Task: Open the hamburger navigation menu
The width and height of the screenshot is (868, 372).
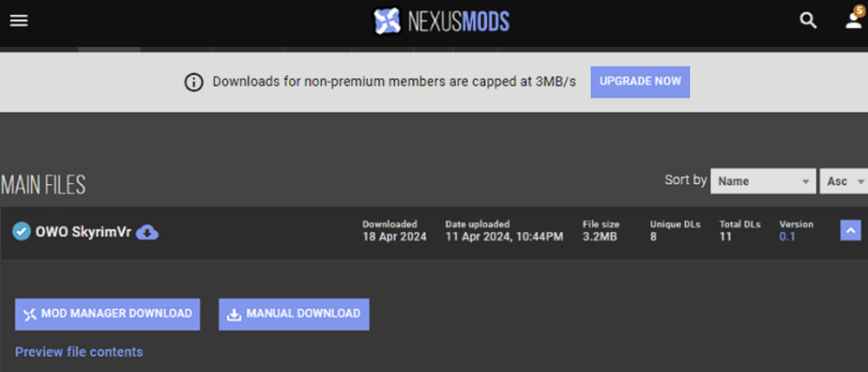Action: coord(19,21)
